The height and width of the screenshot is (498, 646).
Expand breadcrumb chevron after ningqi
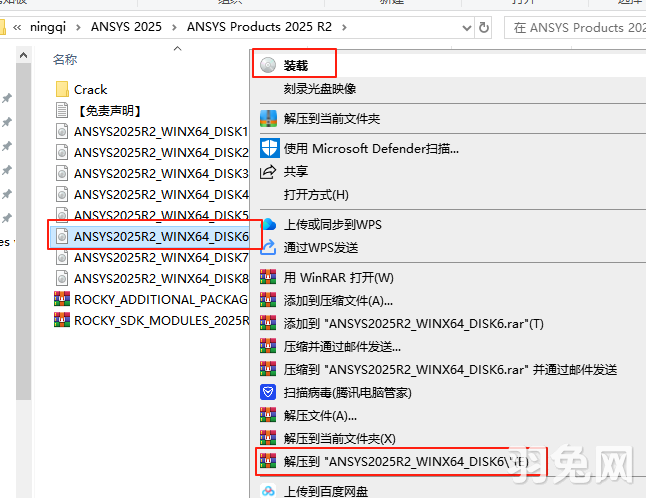click(78, 28)
